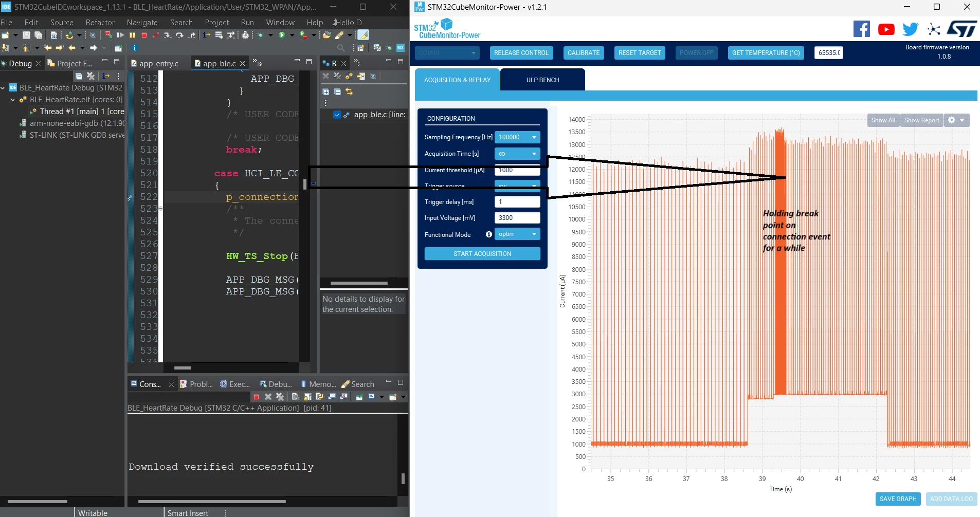Click the Save icon in the IDE toolbar

26,35
